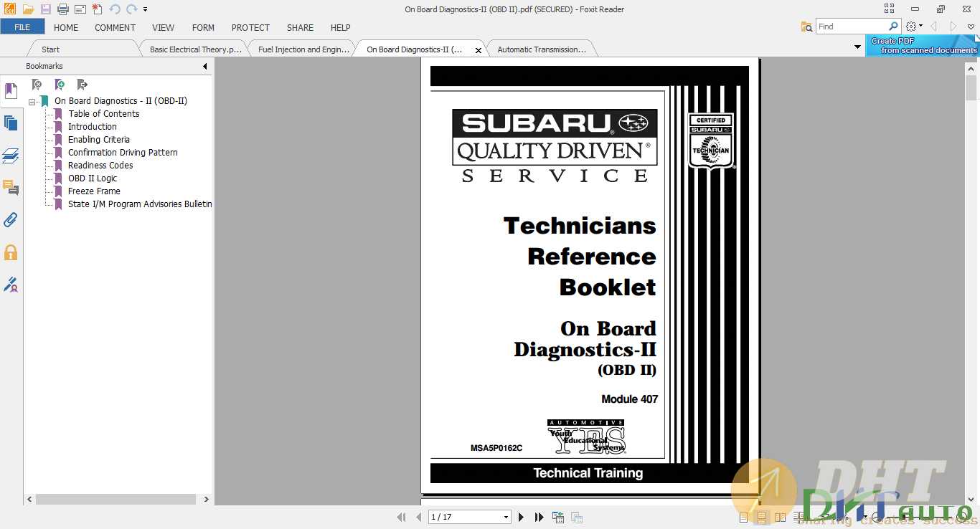Print the document using the printer icon
Image resolution: width=980 pixels, height=529 pixels.
[x=63, y=9]
